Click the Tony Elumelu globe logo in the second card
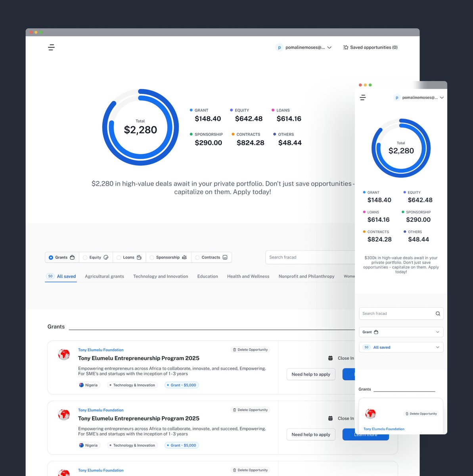The height and width of the screenshot is (476, 473). (x=64, y=415)
